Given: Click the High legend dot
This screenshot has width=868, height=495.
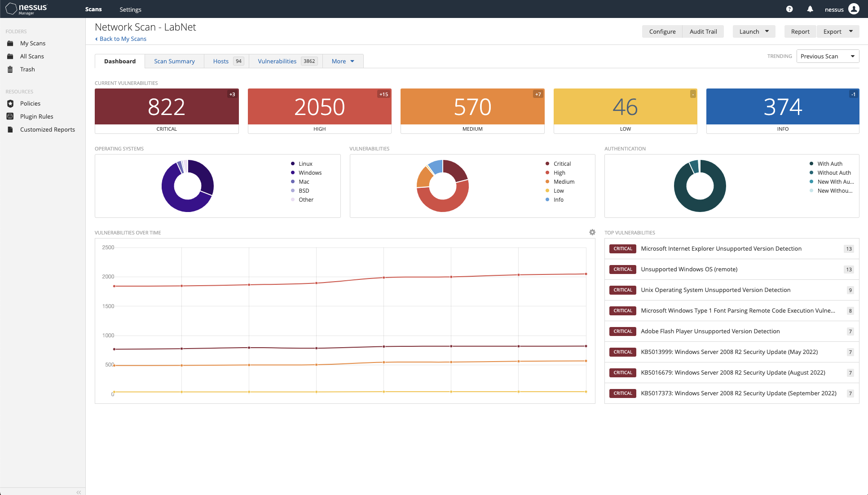Looking at the screenshot, I should pos(547,172).
